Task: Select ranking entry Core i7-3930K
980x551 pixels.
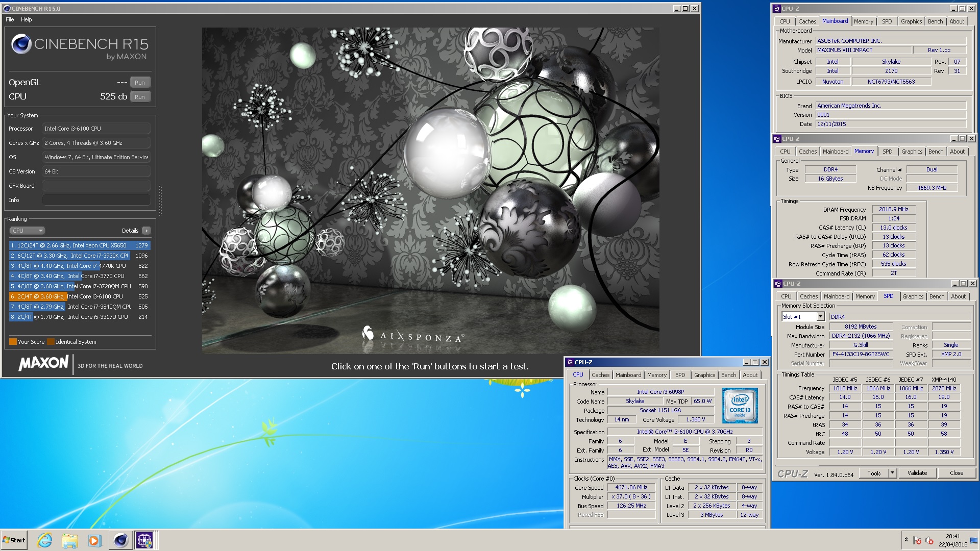Action: [x=80, y=256]
